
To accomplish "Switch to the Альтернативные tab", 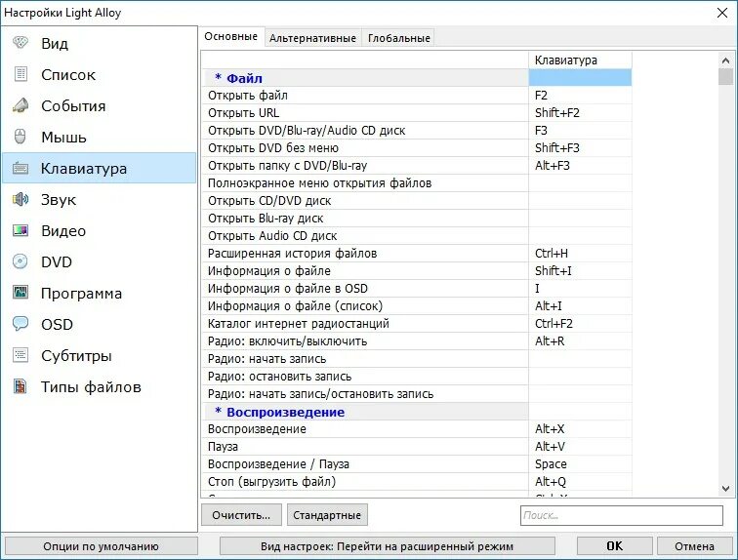I will (x=312, y=38).
